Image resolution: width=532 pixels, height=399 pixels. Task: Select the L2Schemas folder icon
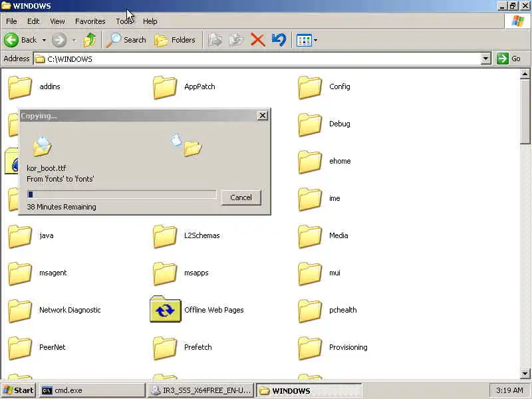coord(164,236)
